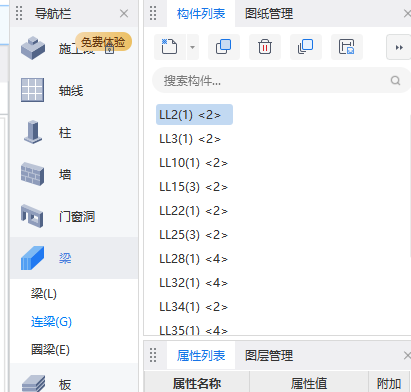Switch to the 图层管理 tab
The image size is (411, 392).
[269, 356]
